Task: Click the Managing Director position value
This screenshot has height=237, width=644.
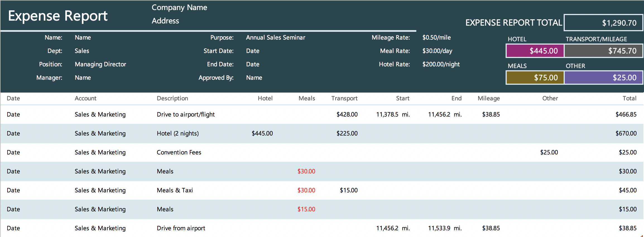Action: (x=100, y=64)
